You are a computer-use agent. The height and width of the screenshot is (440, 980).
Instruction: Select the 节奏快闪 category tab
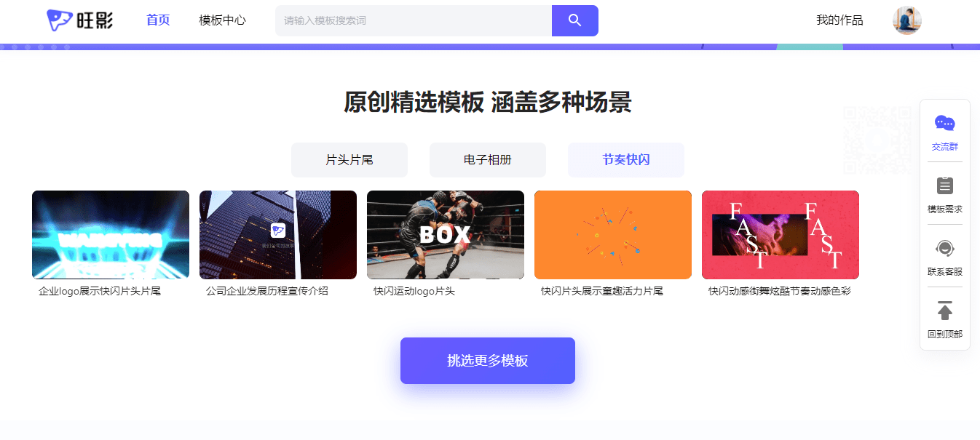tap(626, 160)
